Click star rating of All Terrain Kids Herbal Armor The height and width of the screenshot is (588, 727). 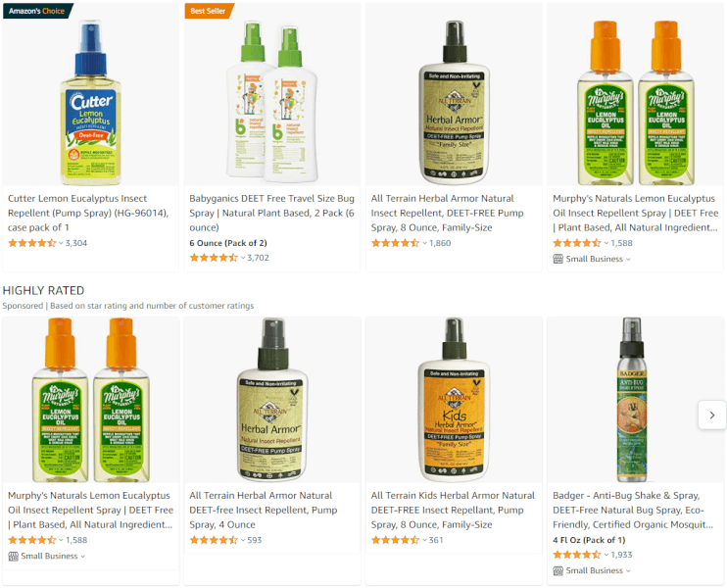[395, 540]
